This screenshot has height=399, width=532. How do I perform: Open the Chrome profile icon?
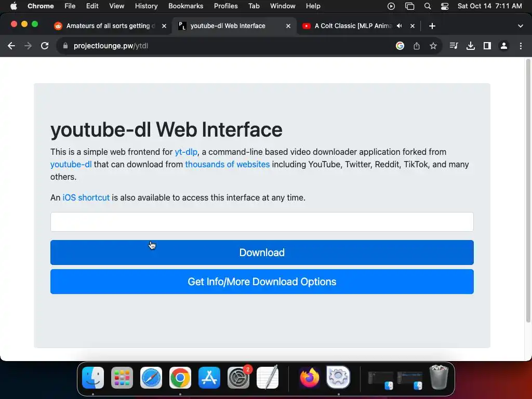pyautogui.click(x=504, y=46)
